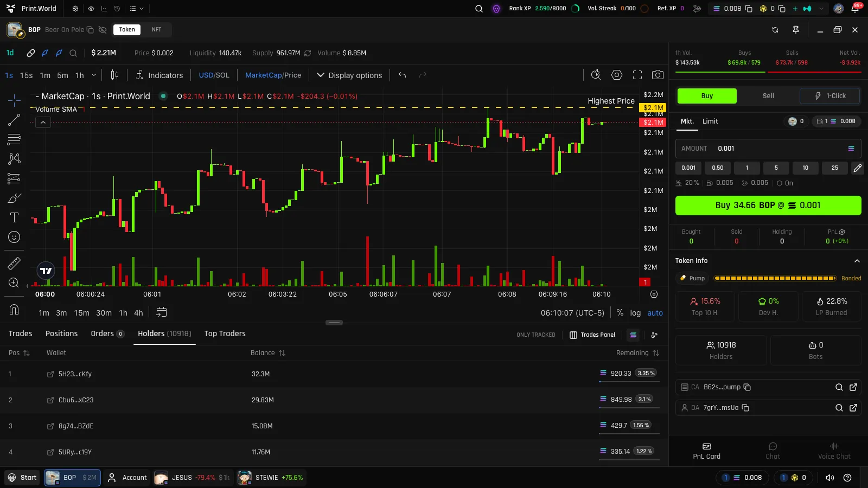Viewport: 868px width, 488px height.
Task: Take a chart snapshot with camera icon
Action: click(x=658, y=75)
